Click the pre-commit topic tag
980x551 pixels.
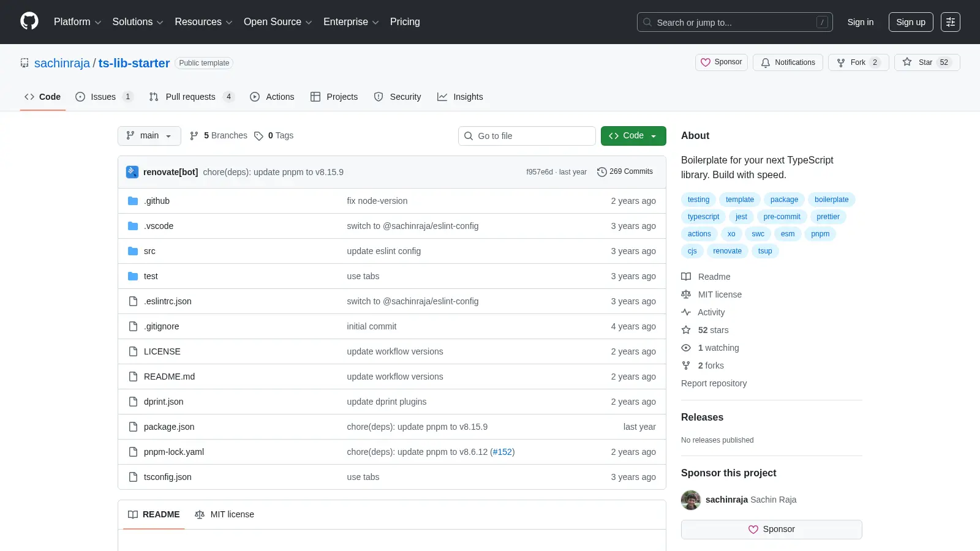pyautogui.click(x=782, y=217)
